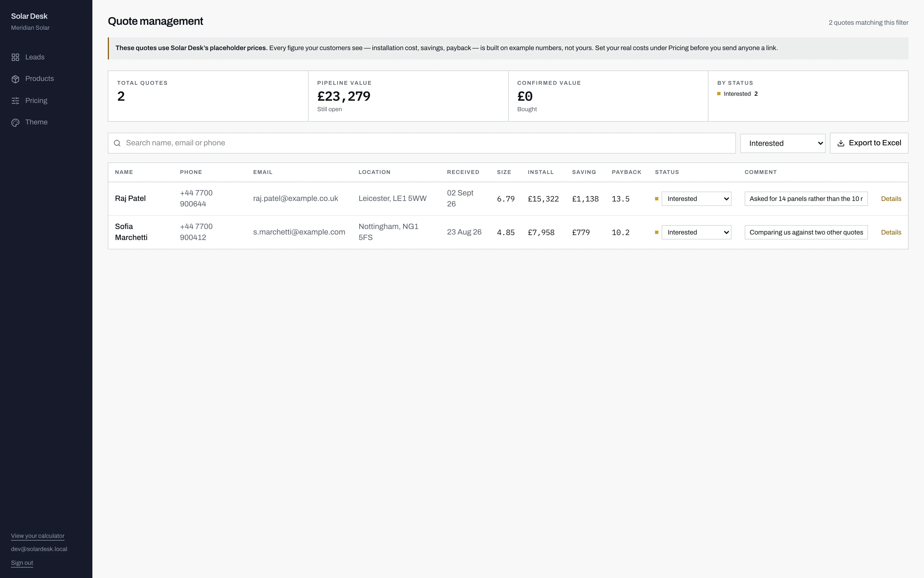Screen dimensions: 924x578
Task: Open the Theme settings
Action: point(36,122)
